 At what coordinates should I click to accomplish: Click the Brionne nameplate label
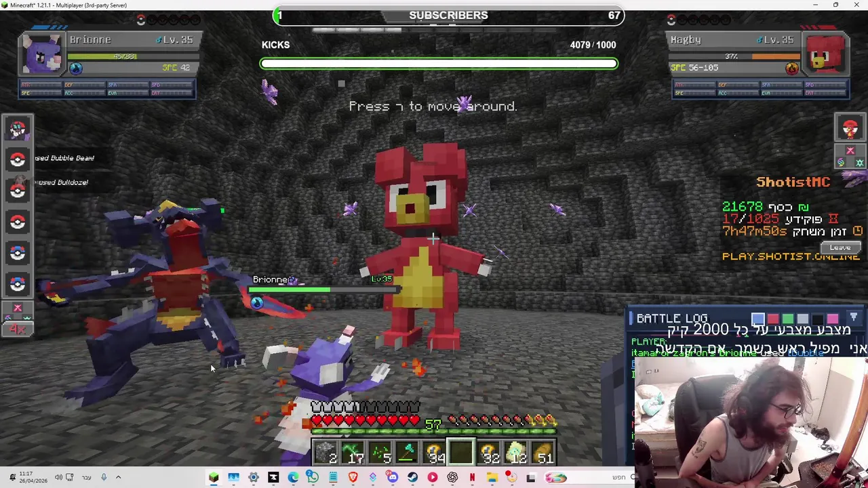pos(274,279)
